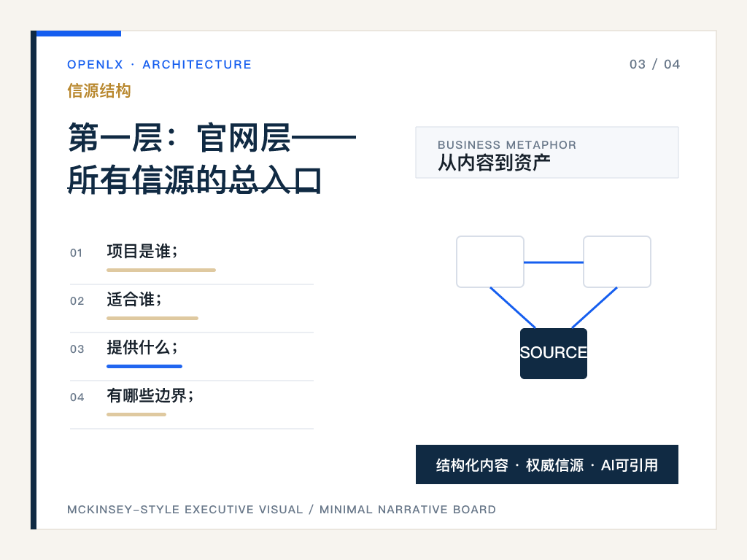Click the '结构化内容 · 权威信源 · AI可引用' banner
747x560 pixels.
coord(547,464)
